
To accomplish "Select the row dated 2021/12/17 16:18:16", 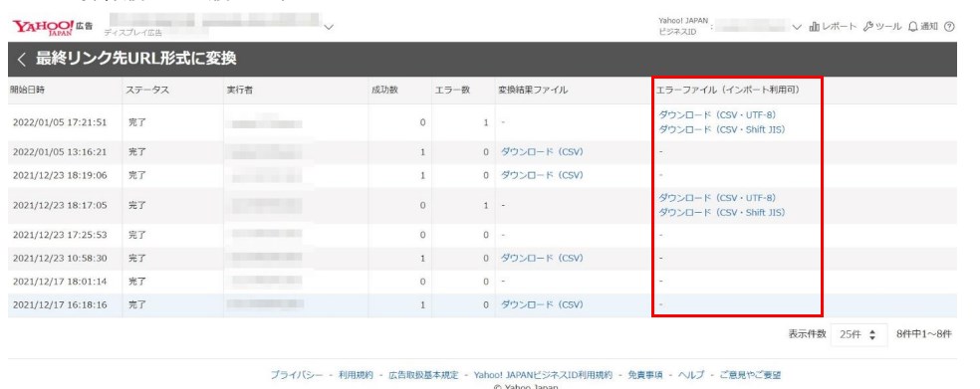I will tap(482, 305).
